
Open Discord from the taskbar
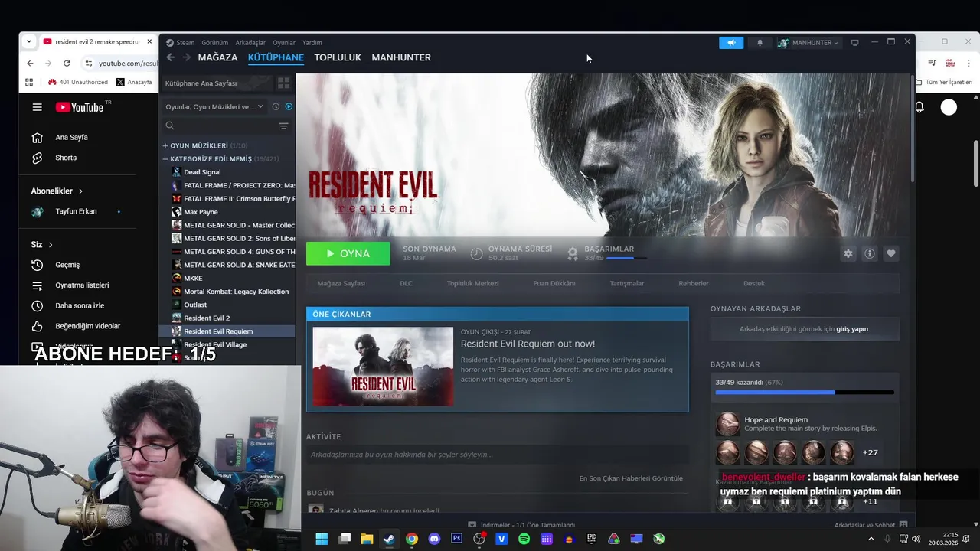434,539
